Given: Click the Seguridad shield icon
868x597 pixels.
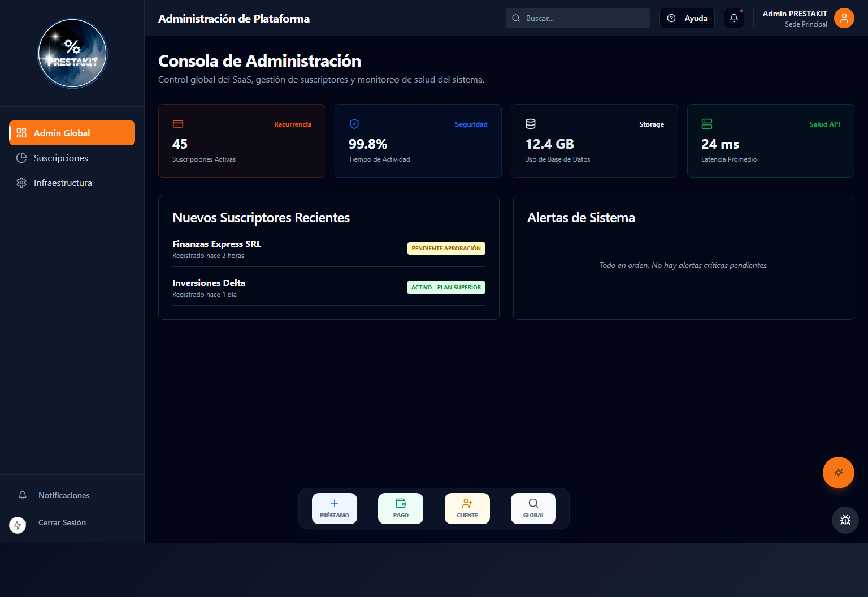Looking at the screenshot, I should [354, 124].
